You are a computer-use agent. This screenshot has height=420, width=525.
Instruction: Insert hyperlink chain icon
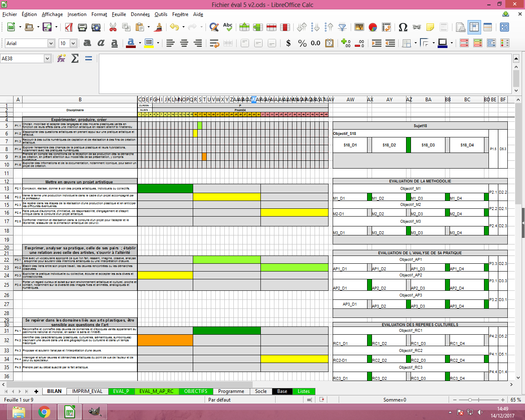[417, 27]
